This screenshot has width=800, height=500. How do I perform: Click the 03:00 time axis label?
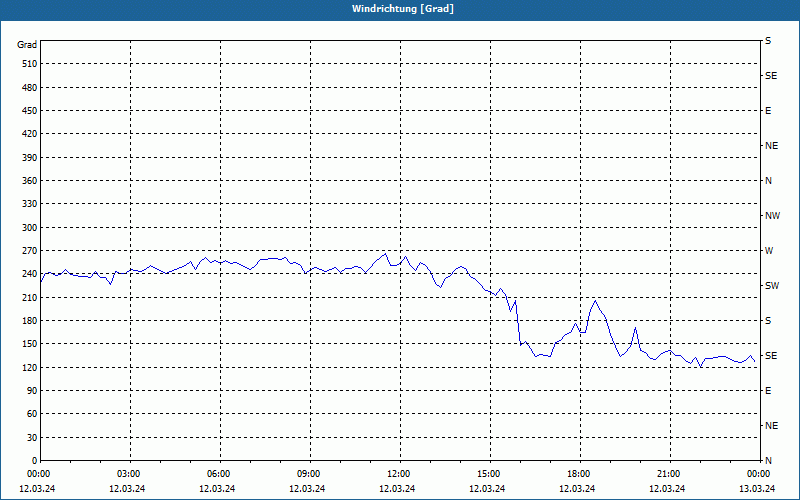tap(129, 474)
